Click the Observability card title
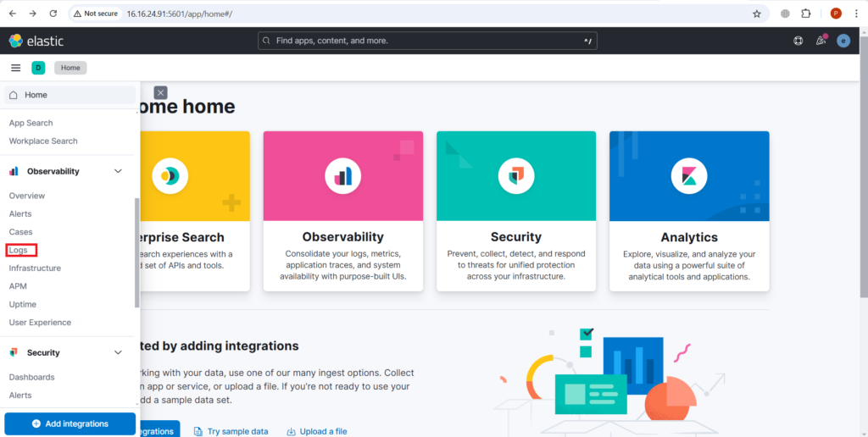Image resolution: width=868 pixels, height=437 pixels. pos(343,237)
